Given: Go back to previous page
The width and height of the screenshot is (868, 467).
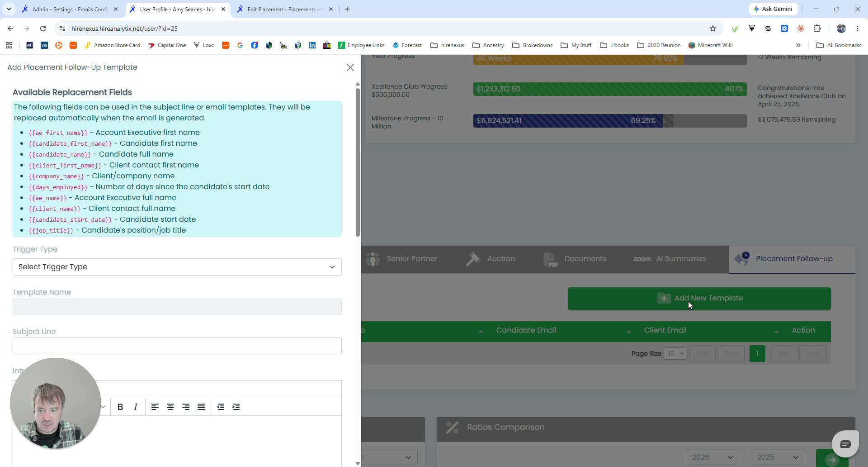Looking at the screenshot, I should [x=10, y=29].
